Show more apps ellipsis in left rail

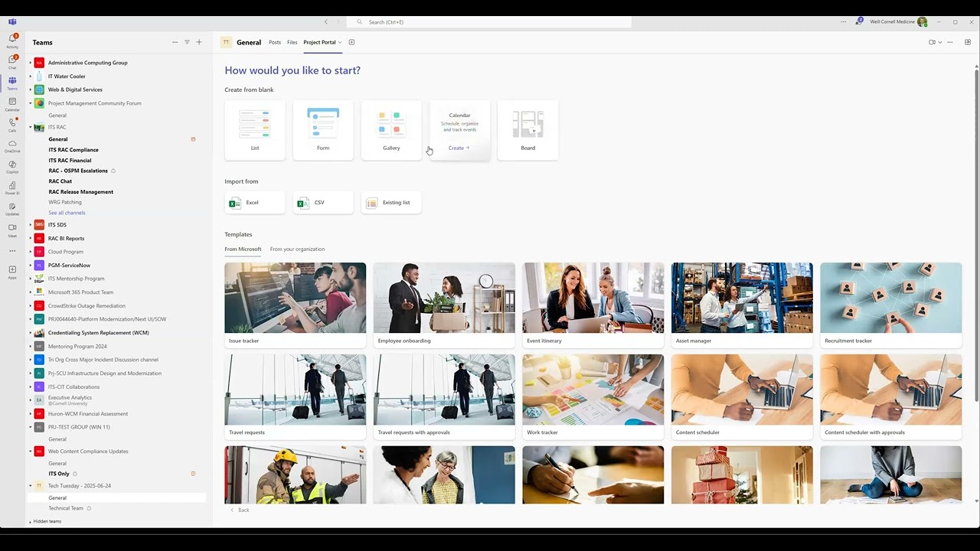(12, 250)
